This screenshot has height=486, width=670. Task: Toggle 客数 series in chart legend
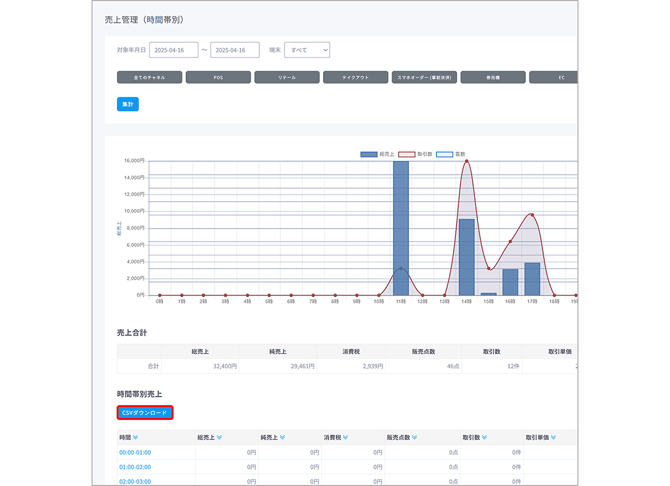450,154
